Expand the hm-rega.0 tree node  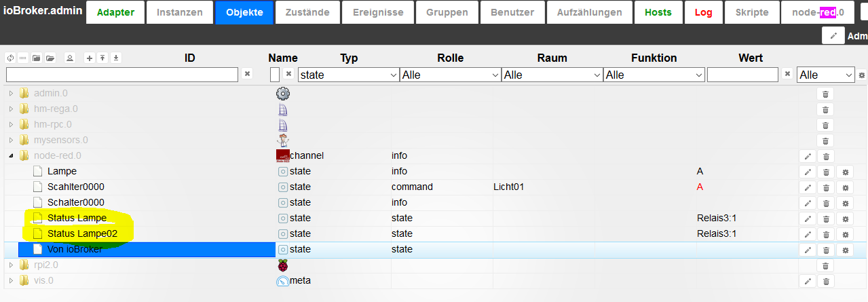tap(11, 109)
